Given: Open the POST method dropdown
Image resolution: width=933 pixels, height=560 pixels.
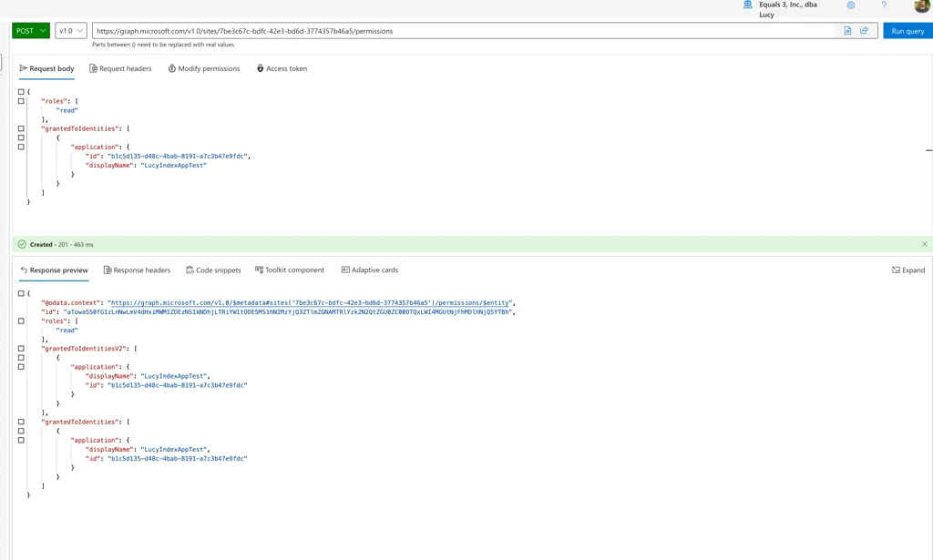Looking at the screenshot, I should pyautogui.click(x=31, y=31).
